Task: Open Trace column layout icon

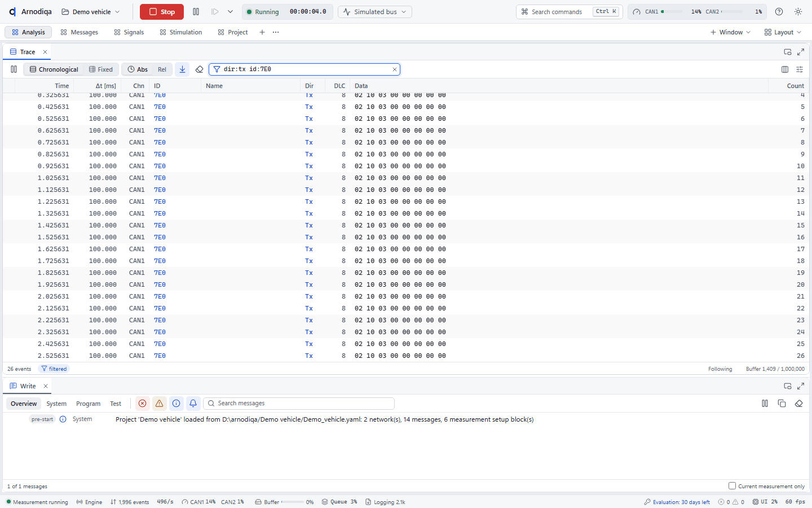Action: tap(785, 69)
